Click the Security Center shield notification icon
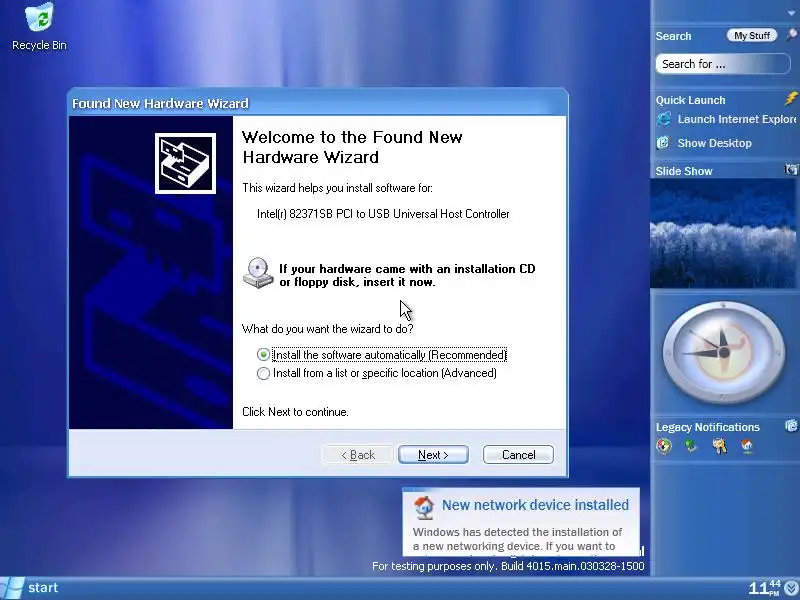800x600 pixels. pyautogui.click(x=664, y=446)
